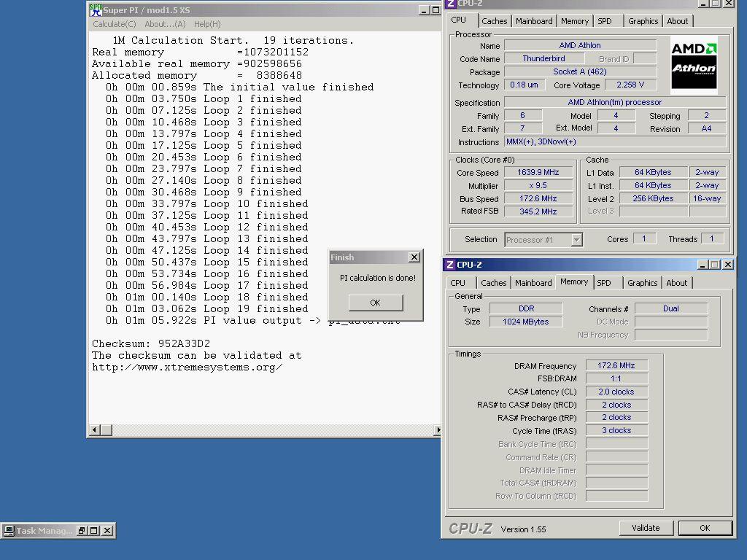Maximize the Super PI window
This screenshot has height=560, width=747.
click(x=436, y=10)
